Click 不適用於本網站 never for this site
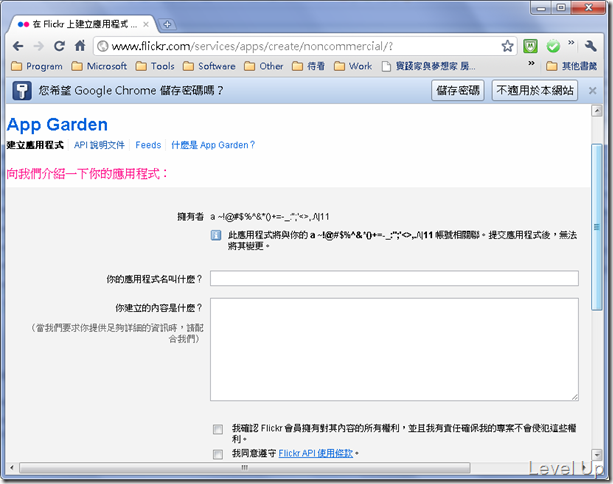This screenshot has height=484, width=613. pos(534,90)
